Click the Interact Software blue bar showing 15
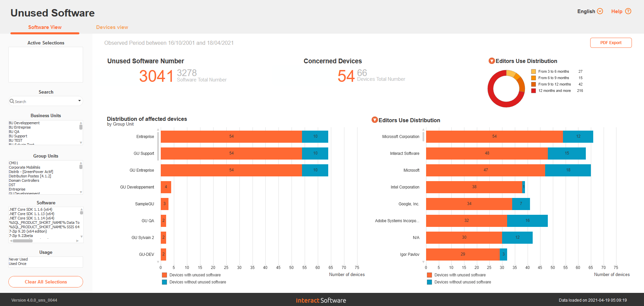The width and height of the screenshot is (644, 306). click(x=567, y=153)
